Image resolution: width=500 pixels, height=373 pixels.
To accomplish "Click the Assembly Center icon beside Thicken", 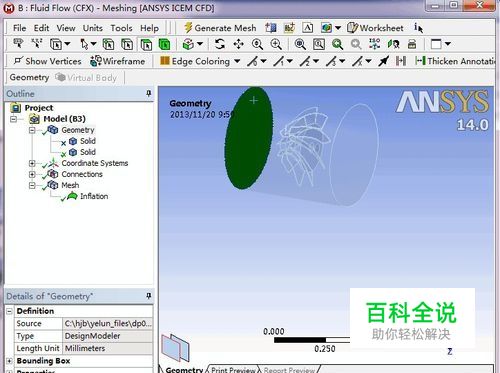I will pos(401,61).
